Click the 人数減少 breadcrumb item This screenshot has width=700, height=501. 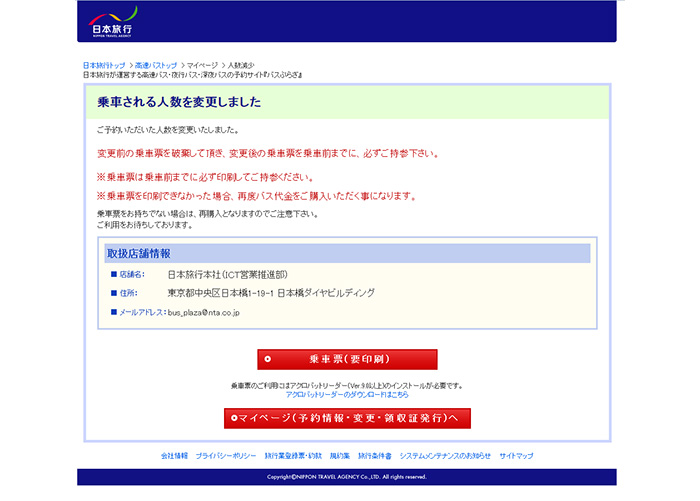pos(242,65)
